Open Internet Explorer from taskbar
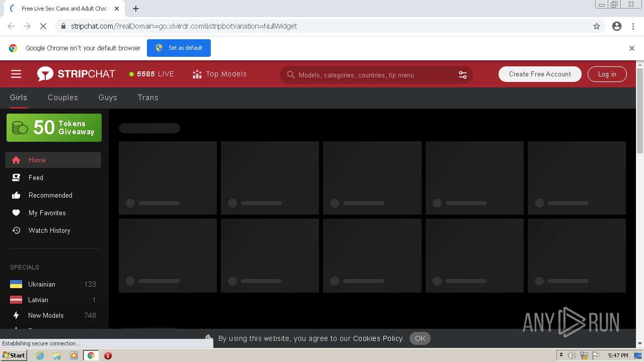This screenshot has height=362, width=644. pos(40,355)
